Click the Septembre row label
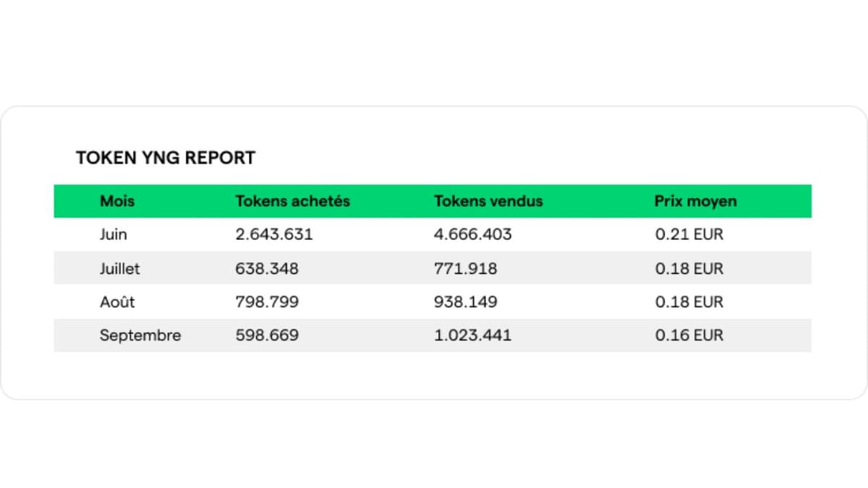The image size is (868, 488). (140, 335)
